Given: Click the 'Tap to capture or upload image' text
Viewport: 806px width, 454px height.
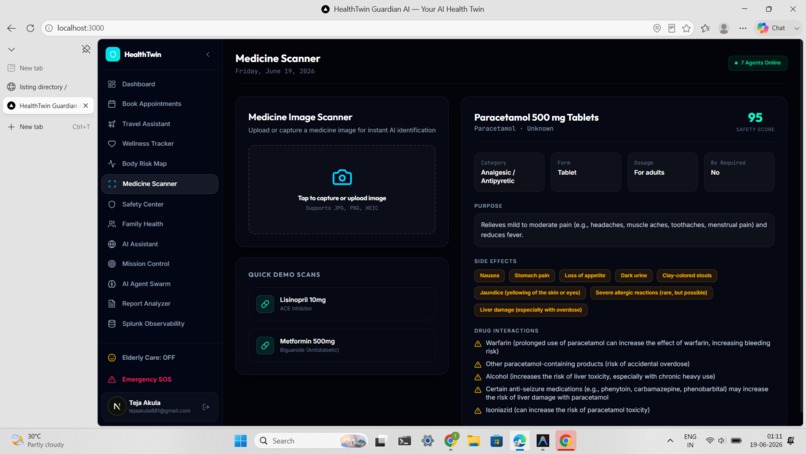Looking at the screenshot, I should coord(342,198).
